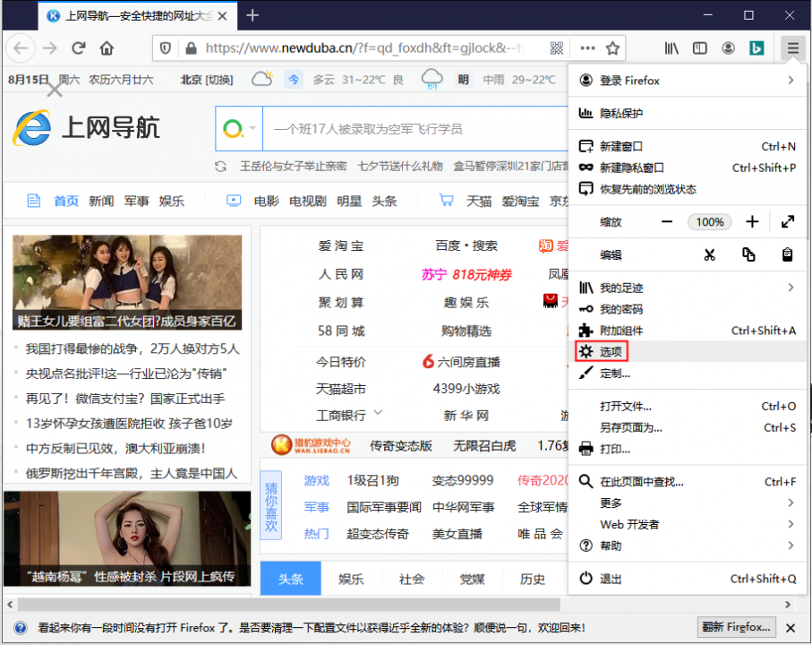Open the Firefox home page icon

point(107,48)
